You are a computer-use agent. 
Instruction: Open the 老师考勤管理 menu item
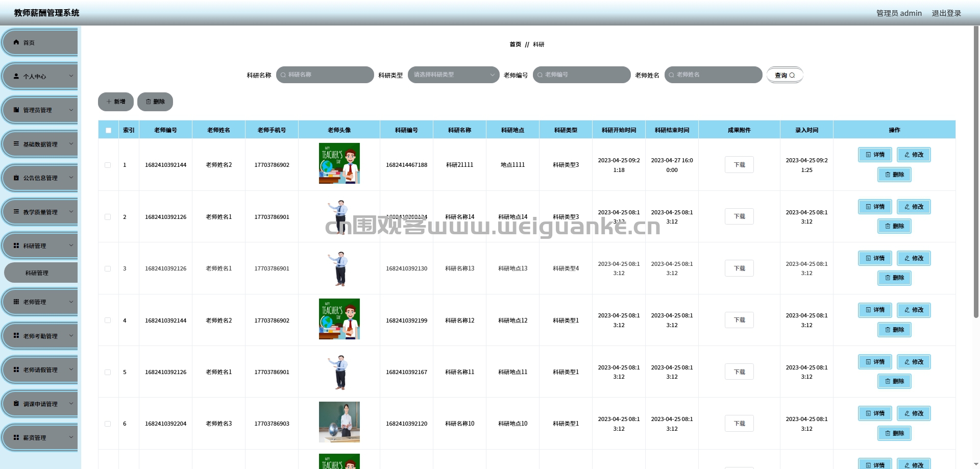tap(40, 336)
